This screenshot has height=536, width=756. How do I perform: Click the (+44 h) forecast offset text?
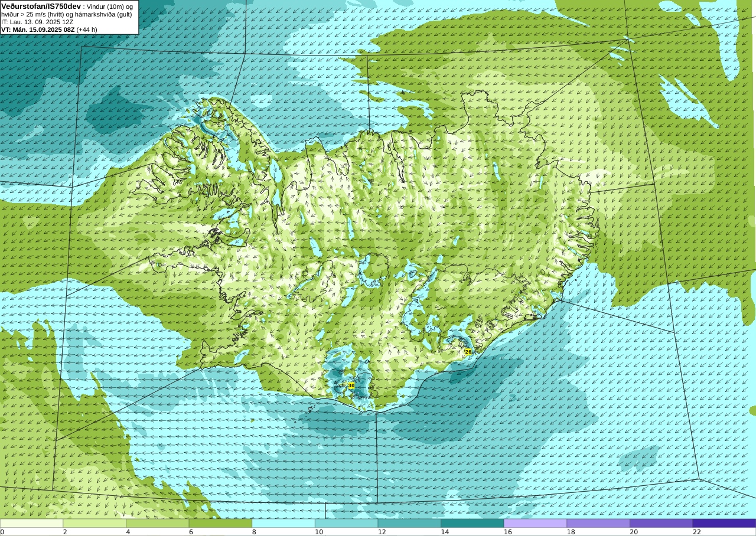87,30
